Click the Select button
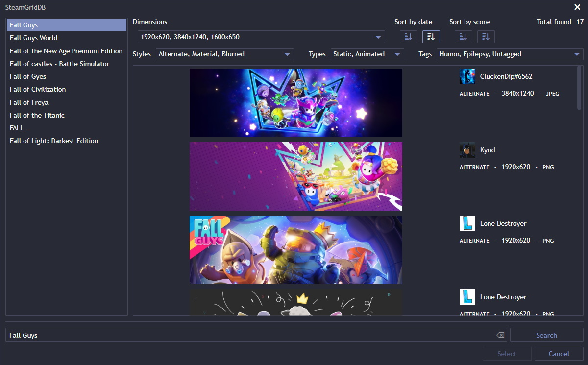 [507, 354]
